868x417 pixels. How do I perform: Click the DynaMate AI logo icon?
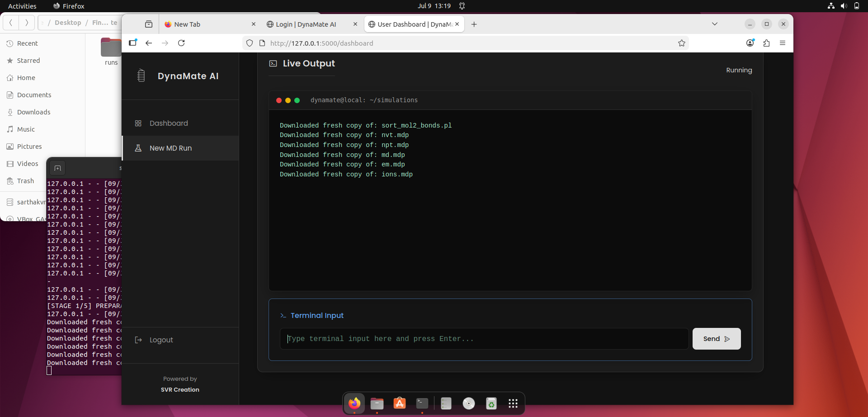tap(141, 76)
